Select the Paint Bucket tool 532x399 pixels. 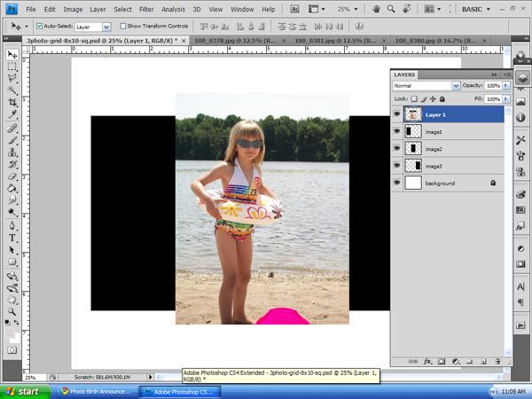point(12,188)
